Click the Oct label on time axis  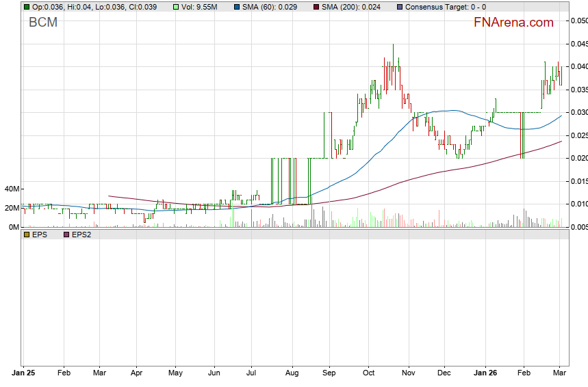tap(370, 373)
